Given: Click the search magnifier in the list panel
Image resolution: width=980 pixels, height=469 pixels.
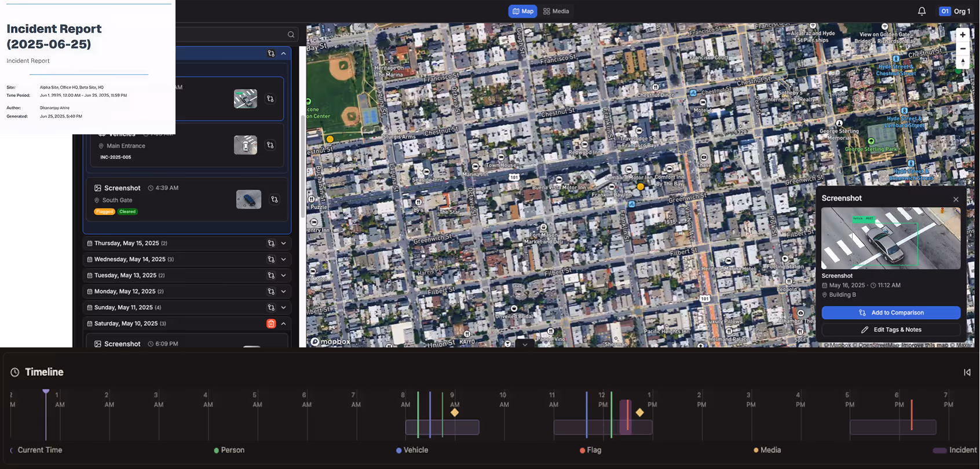Looking at the screenshot, I should (291, 35).
